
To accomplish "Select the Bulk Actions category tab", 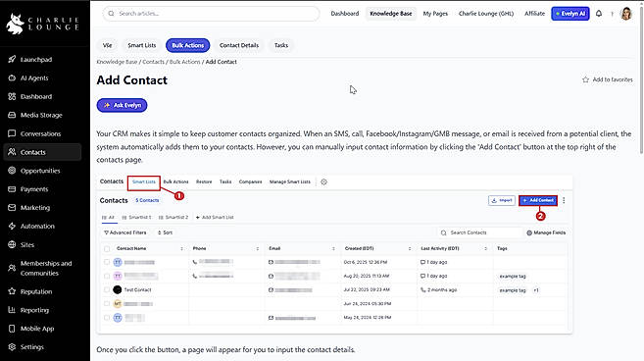I will pos(187,45).
